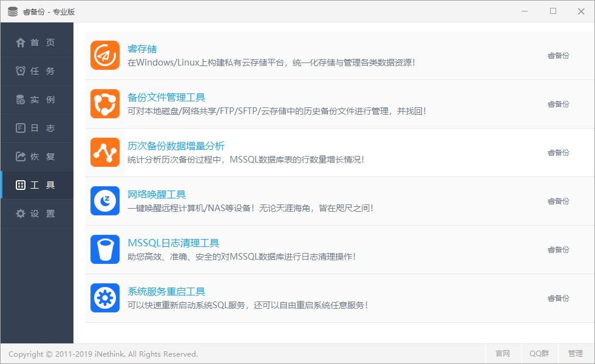Click the app database logo in title bar
This screenshot has height=364, width=595.
pos(13,12)
